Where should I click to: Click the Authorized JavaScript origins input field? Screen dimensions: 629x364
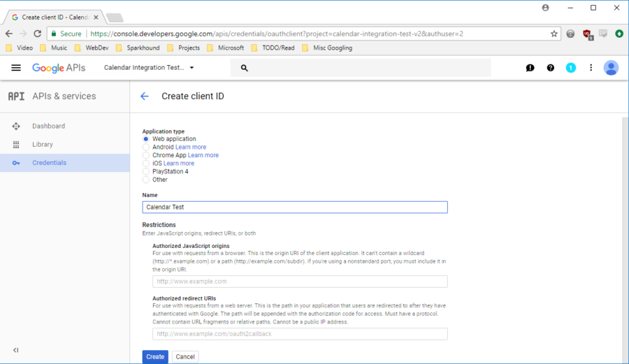[300, 282]
